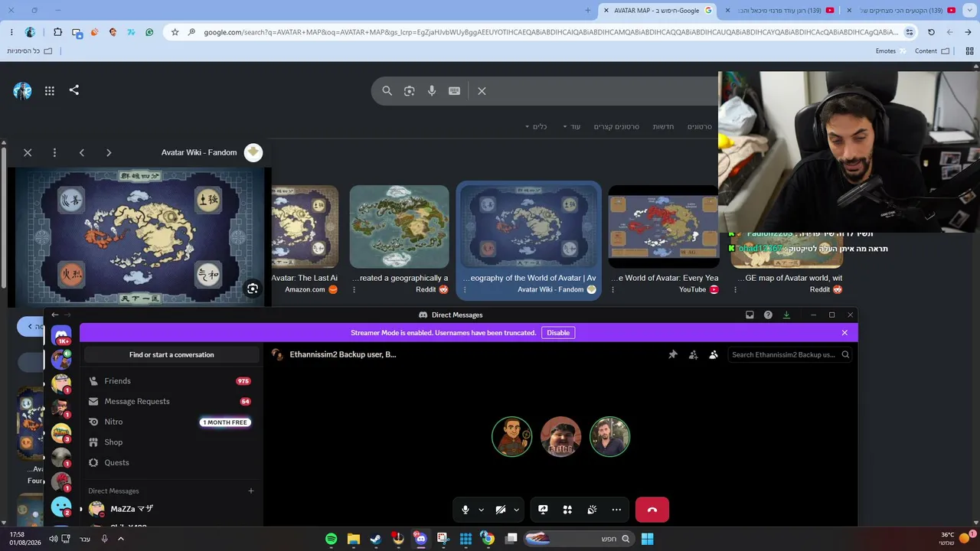Open the light-blue smiley face server

point(61,507)
